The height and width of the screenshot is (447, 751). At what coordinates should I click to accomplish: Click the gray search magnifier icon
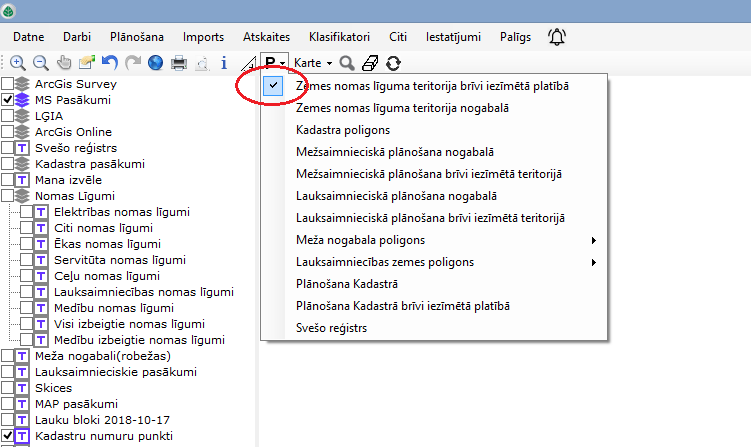[347, 63]
